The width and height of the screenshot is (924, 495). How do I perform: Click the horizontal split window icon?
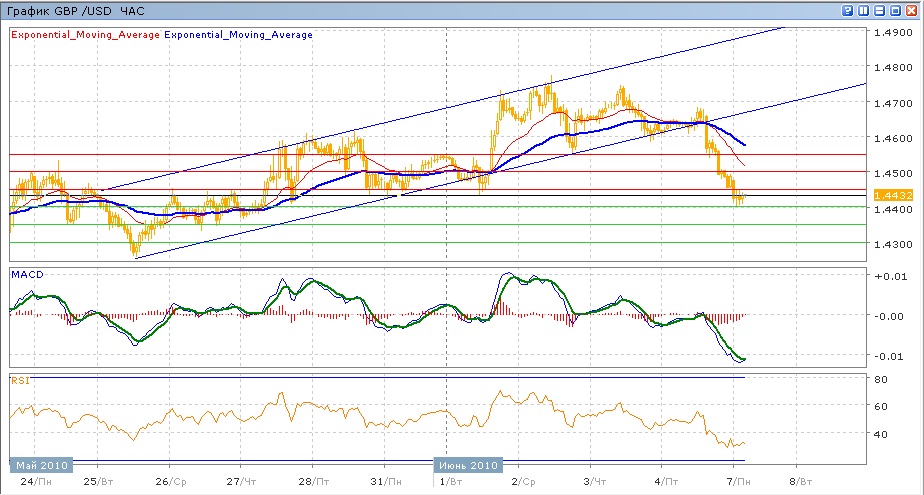[x=880, y=11]
